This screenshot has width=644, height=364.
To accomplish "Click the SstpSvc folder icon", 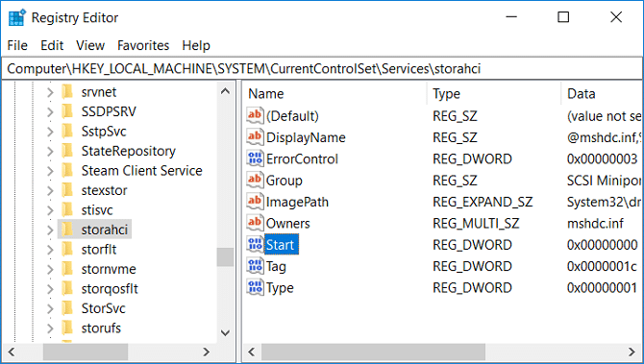I will [67, 132].
